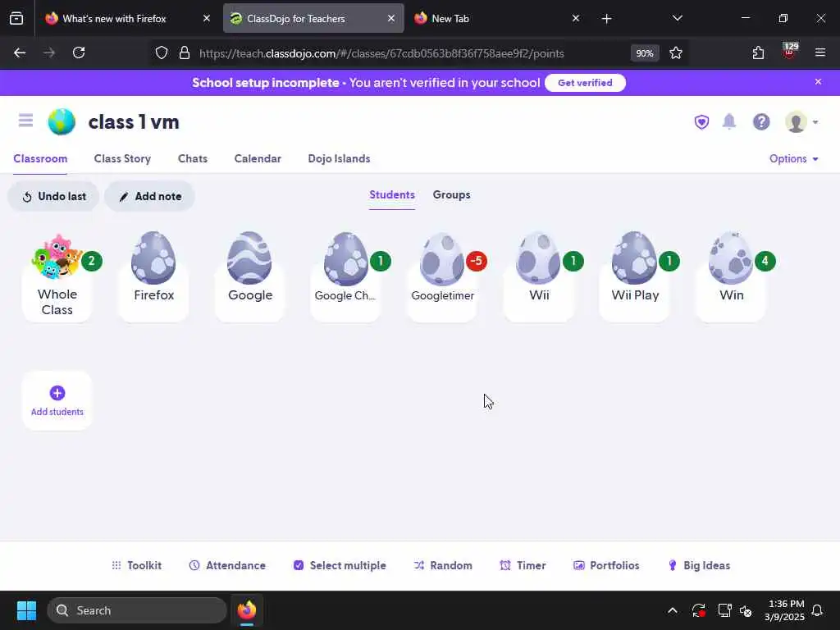840x630 pixels.
Task: Open a new tab with the plus button
Action: pyautogui.click(x=606, y=19)
